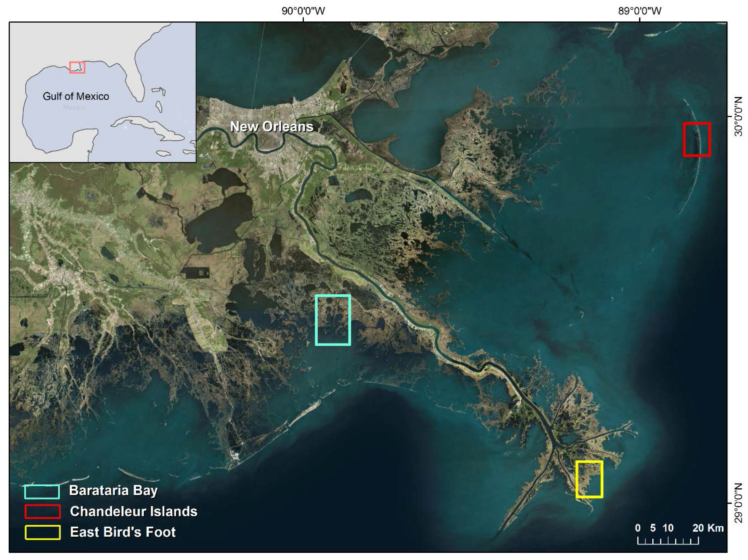Click the 30°0'0"N latitude label

pos(739,117)
